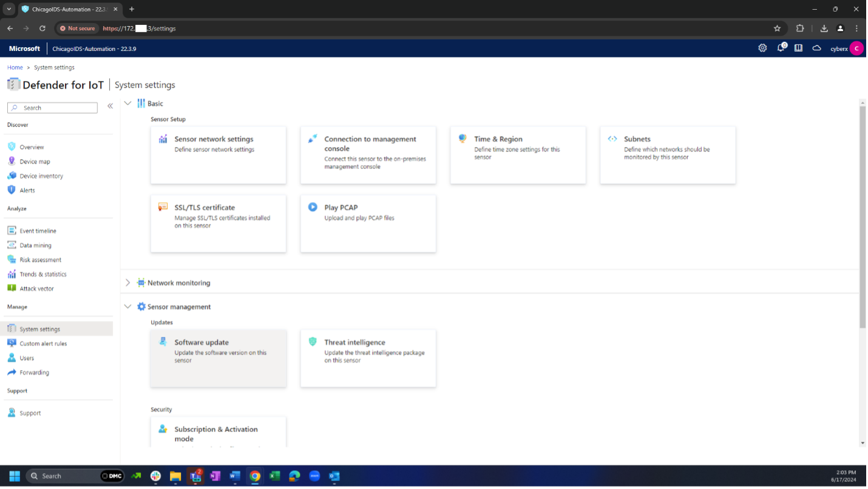
Task: Open documentation book icon in header
Action: 799,49
